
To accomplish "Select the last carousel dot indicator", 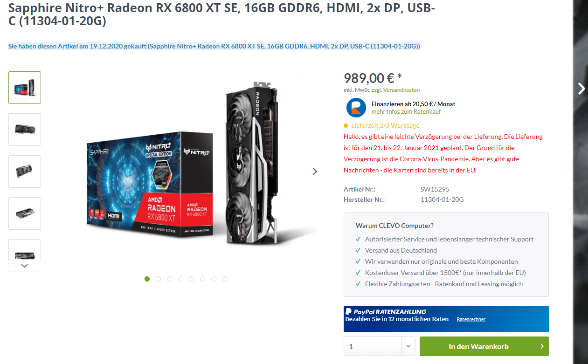I will click(x=225, y=279).
